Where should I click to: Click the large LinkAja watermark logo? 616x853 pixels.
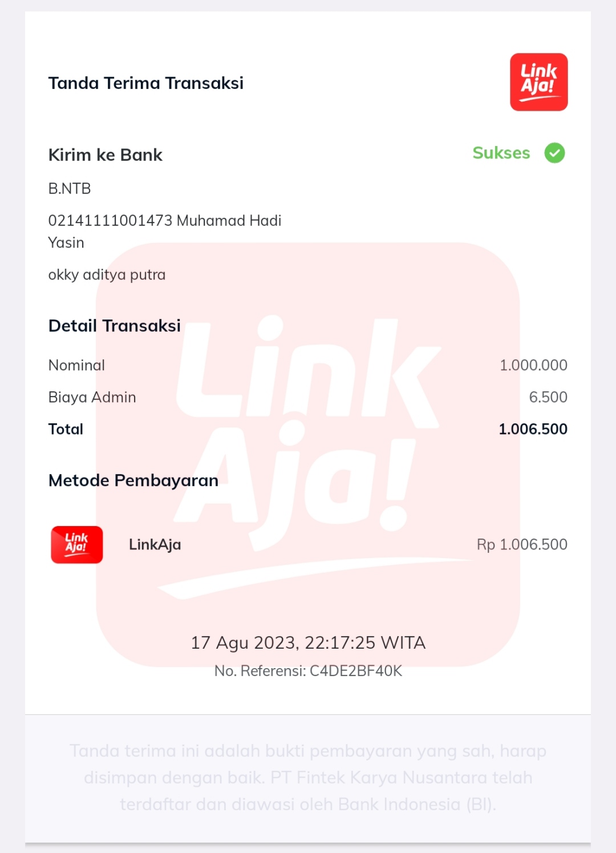(x=308, y=455)
